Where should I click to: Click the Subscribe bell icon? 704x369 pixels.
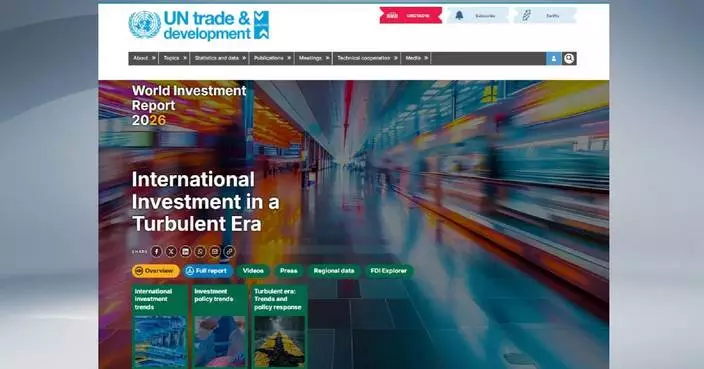[x=459, y=16]
